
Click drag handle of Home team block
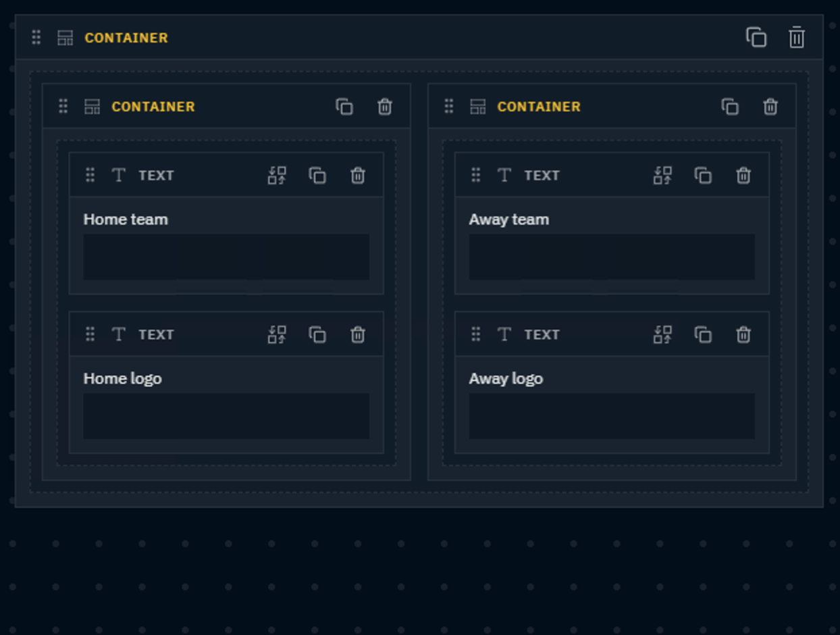coord(90,175)
